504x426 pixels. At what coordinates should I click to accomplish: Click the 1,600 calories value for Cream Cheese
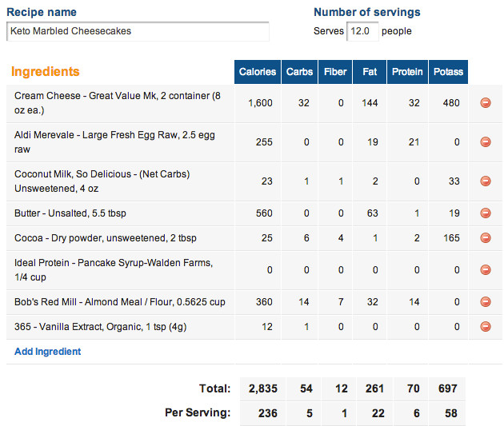(260, 103)
